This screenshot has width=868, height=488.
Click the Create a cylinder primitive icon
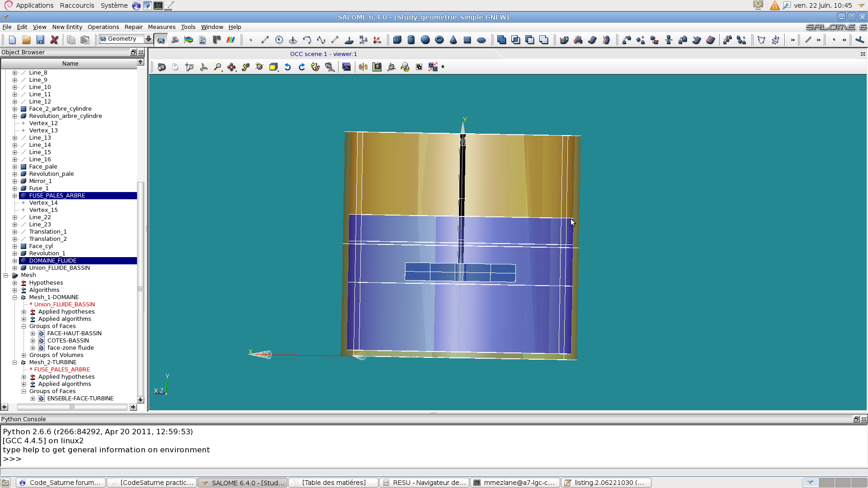411,40
